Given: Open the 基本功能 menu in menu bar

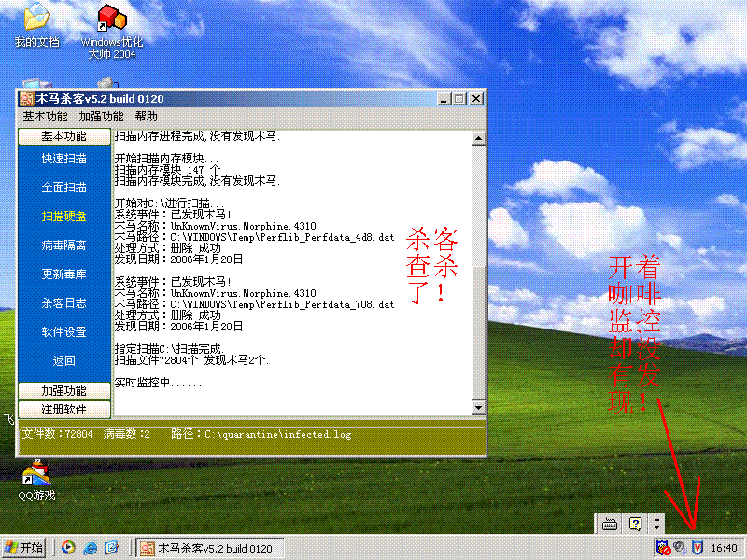Looking at the screenshot, I should click(x=45, y=116).
